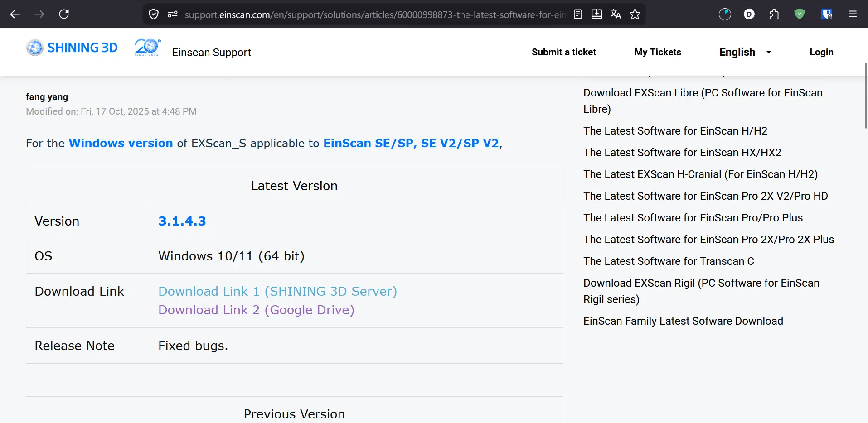Open Download EXScan Libre article
Screen dimensions: 868x423
703,101
